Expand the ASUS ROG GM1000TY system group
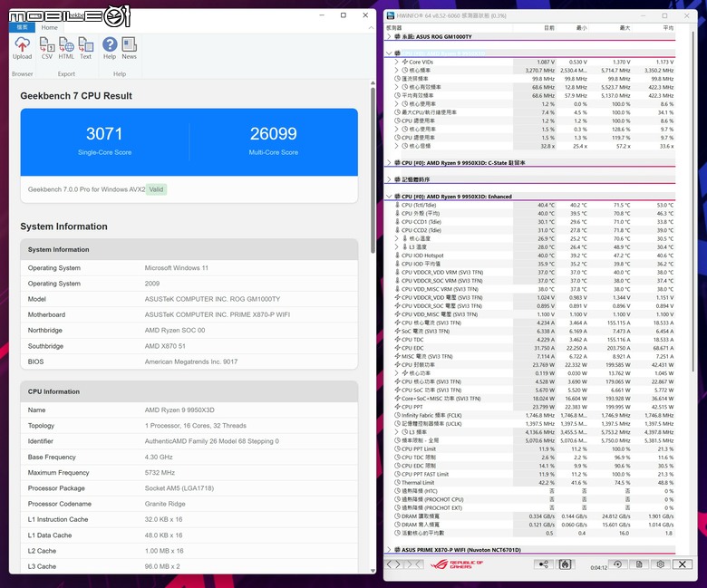The height and width of the screenshot is (588, 707). [x=389, y=36]
